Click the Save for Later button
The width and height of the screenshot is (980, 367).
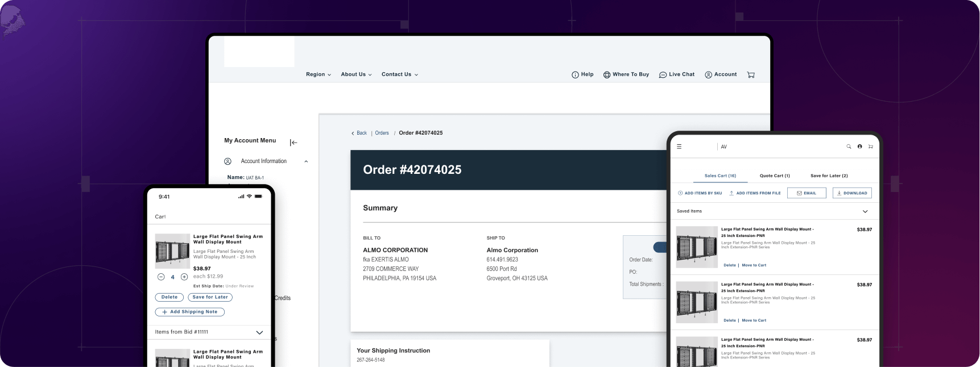point(210,297)
